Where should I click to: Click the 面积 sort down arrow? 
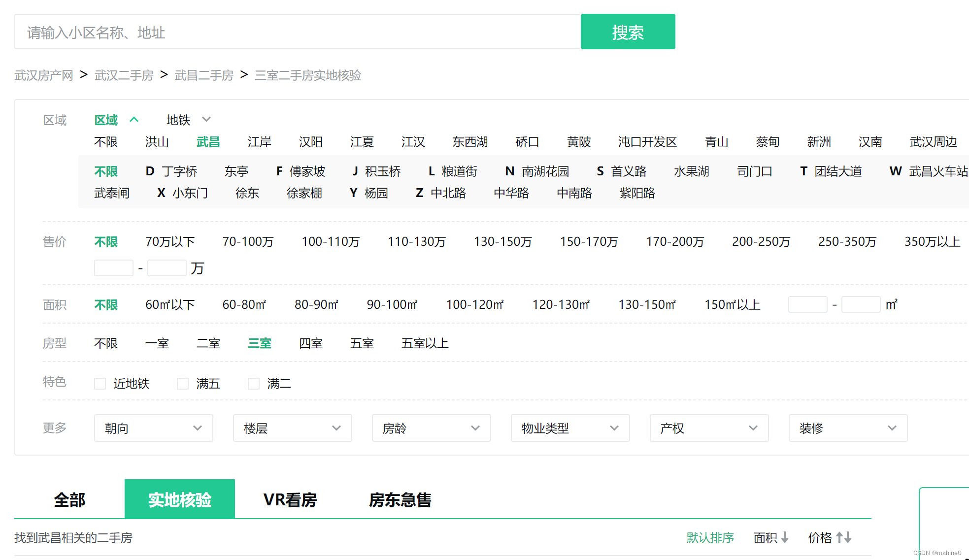point(785,537)
